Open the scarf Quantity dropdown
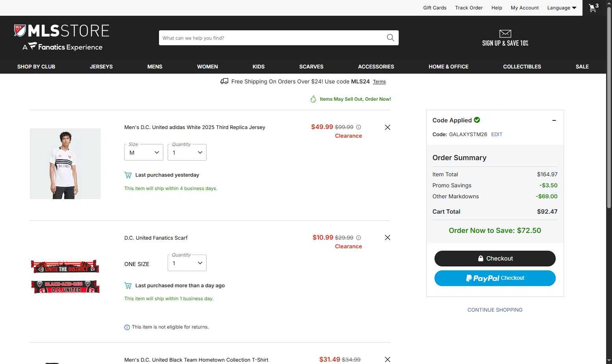The height and width of the screenshot is (364, 612). (x=187, y=263)
